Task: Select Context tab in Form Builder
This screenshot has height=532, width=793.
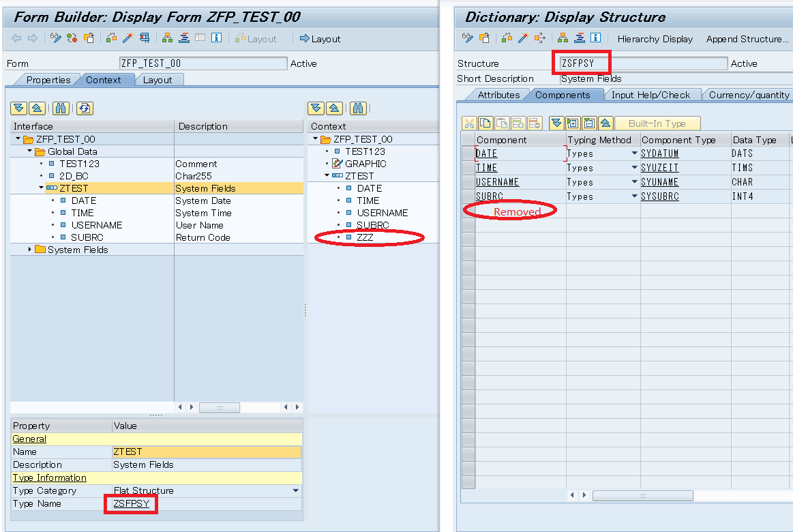Action: (104, 80)
